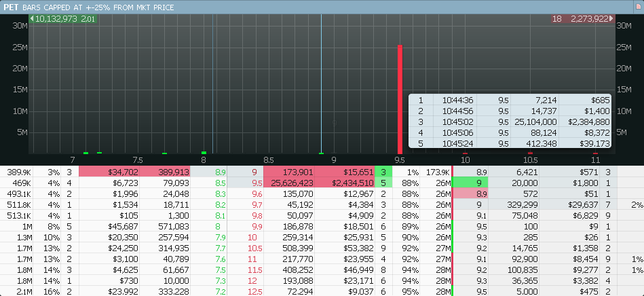Click the green bid price 7.2

click(220, 292)
